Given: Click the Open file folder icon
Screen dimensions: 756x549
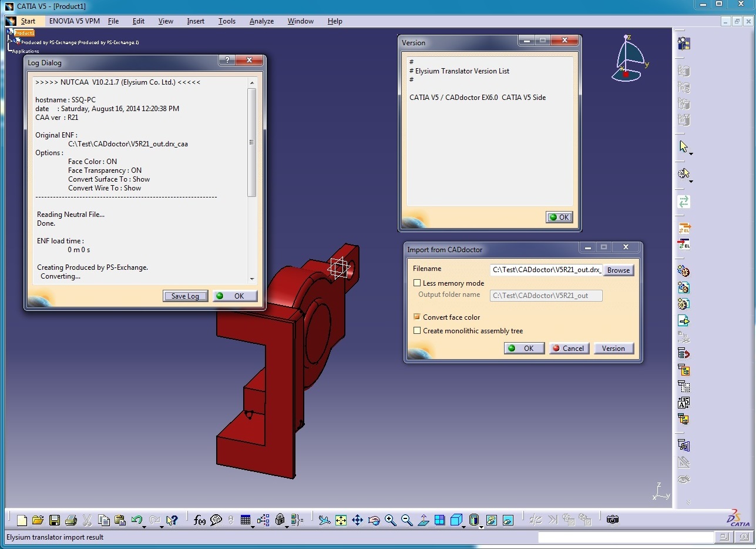Looking at the screenshot, I should tap(38, 520).
